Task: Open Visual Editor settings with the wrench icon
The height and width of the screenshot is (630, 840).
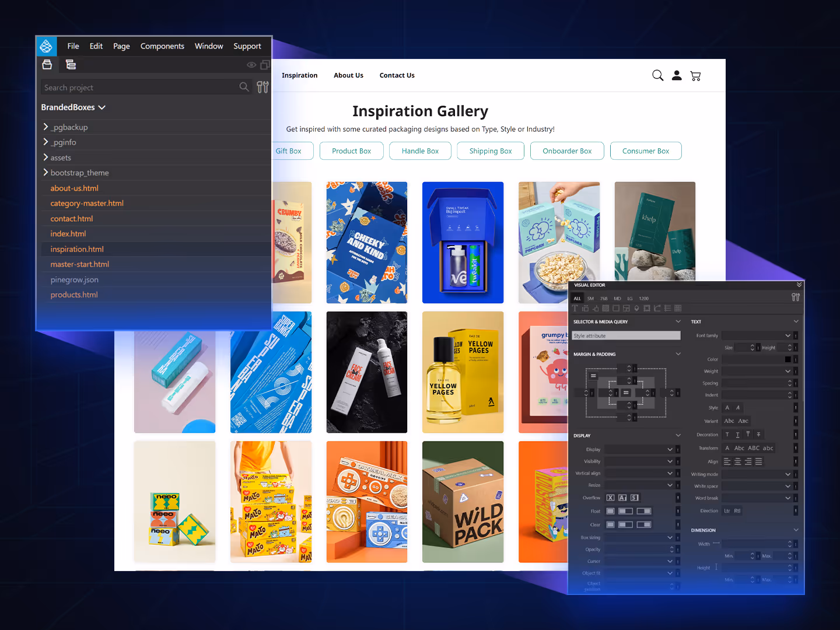Action: tap(795, 297)
